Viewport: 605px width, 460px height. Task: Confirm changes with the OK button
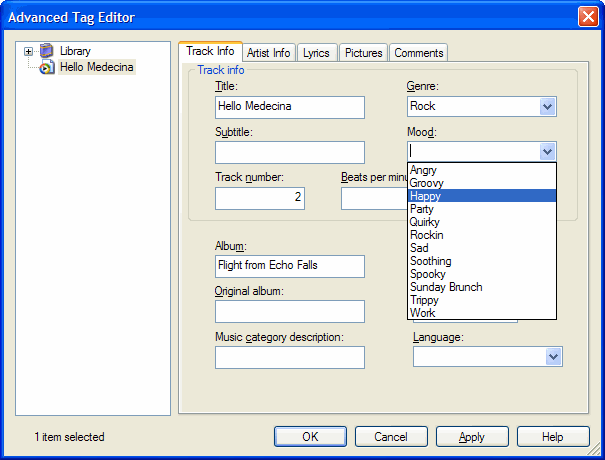point(310,436)
